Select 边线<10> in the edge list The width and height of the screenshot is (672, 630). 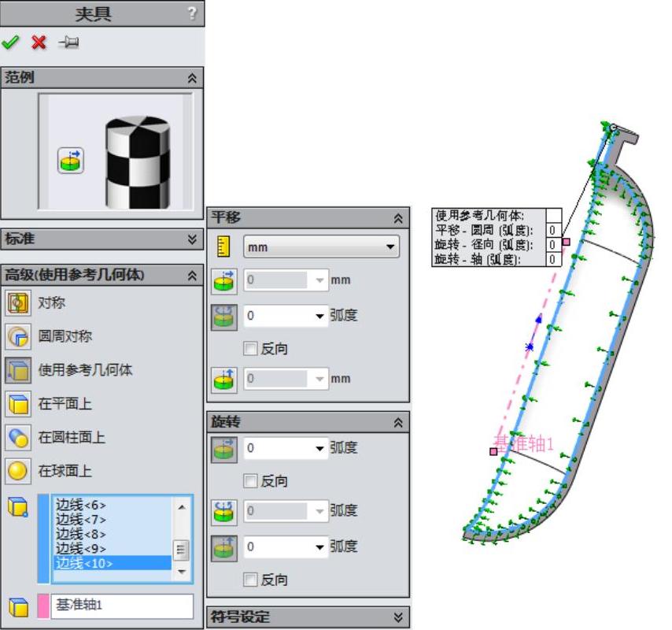tap(113, 563)
